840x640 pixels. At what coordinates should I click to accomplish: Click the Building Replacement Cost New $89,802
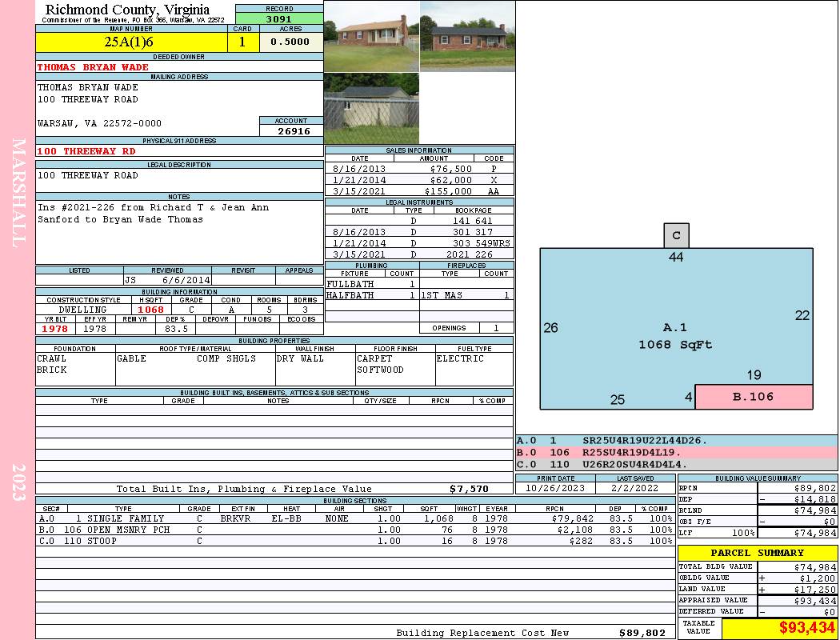tap(642, 633)
